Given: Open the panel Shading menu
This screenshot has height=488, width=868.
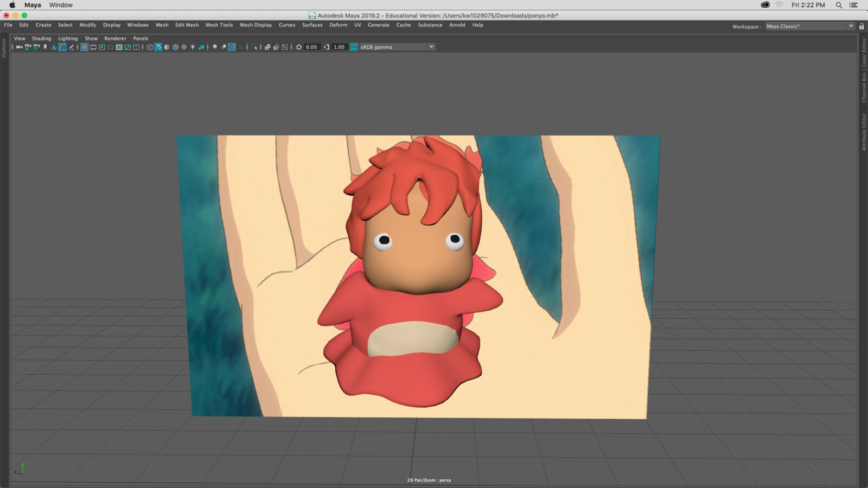Looking at the screenshot, I should [x=41, y=38].
